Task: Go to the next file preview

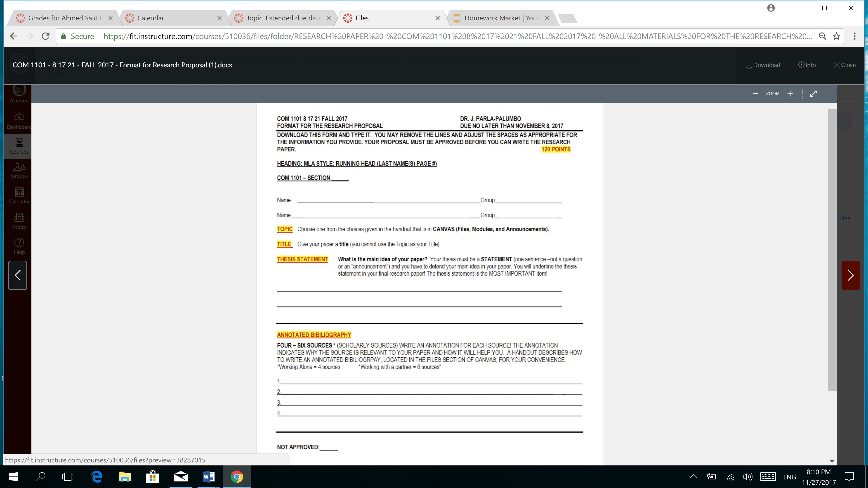Action: pyautogui.click(x=850, y=275)
